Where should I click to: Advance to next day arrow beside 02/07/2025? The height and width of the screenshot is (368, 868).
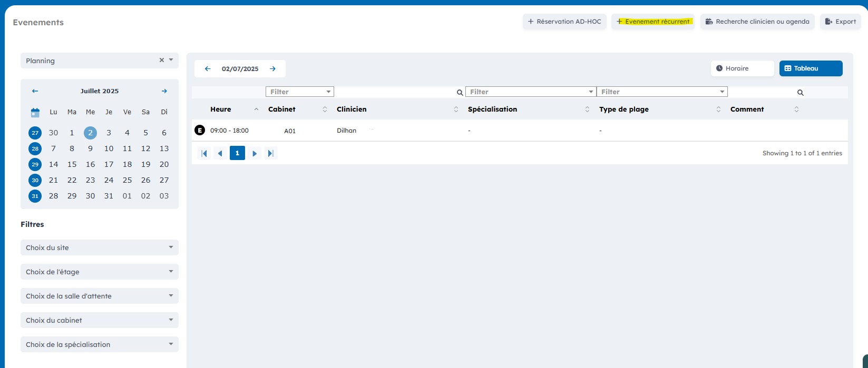[x=272, y=69]
